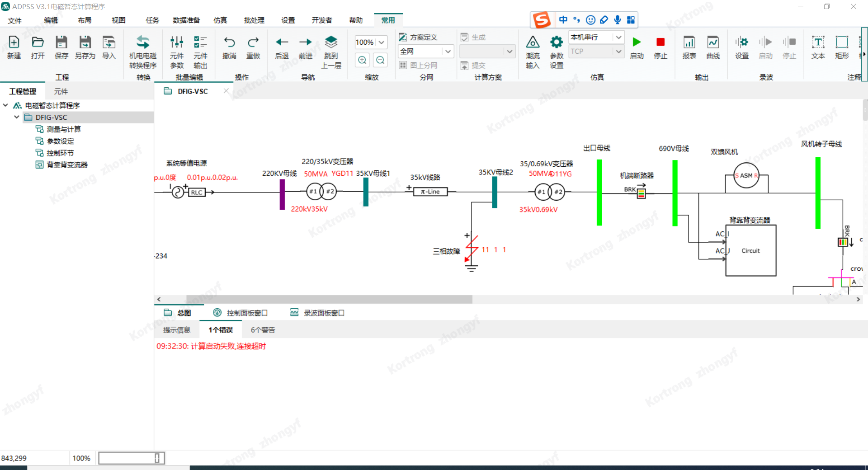The image size is (868, 470).
Task: Toggle the Sogou microphone voice input
Action: [x=617, y=20]
